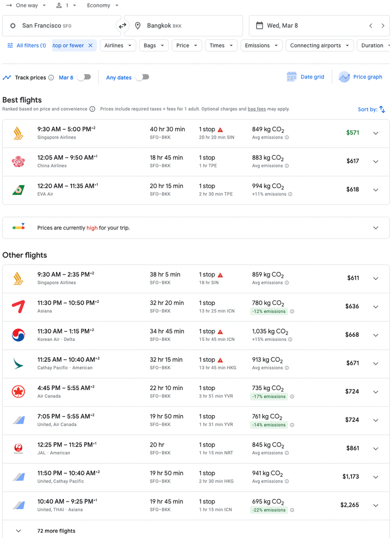Open the bag fees link
Viewport: 392px width, 538px height.
click(256, 109)
